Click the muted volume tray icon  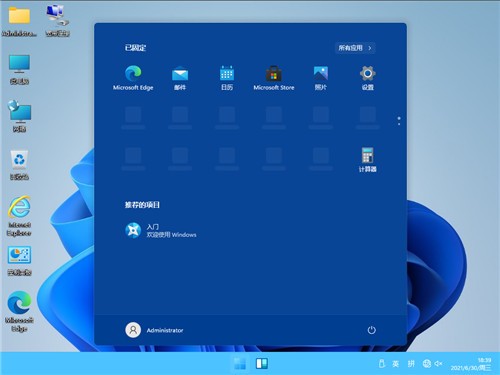[438, 364]
